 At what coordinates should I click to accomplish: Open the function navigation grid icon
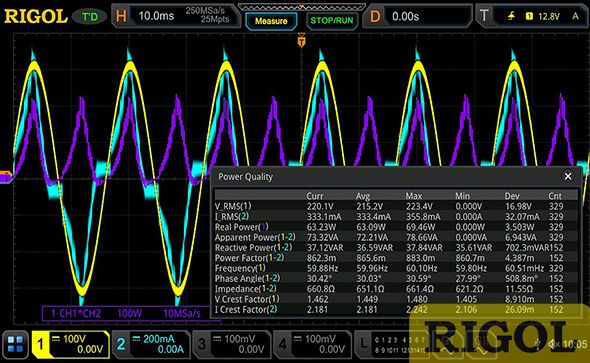coord(15,345)
